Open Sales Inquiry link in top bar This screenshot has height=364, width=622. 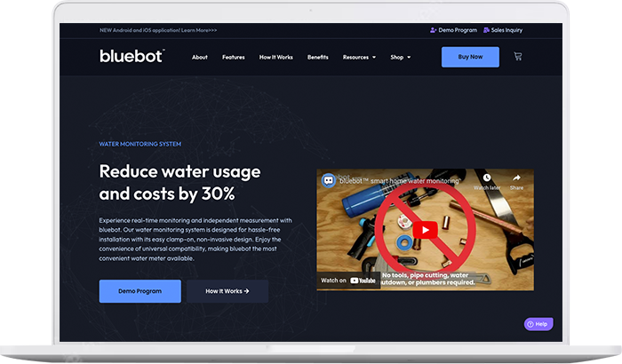pyautogui.click(x=506, y=30)
